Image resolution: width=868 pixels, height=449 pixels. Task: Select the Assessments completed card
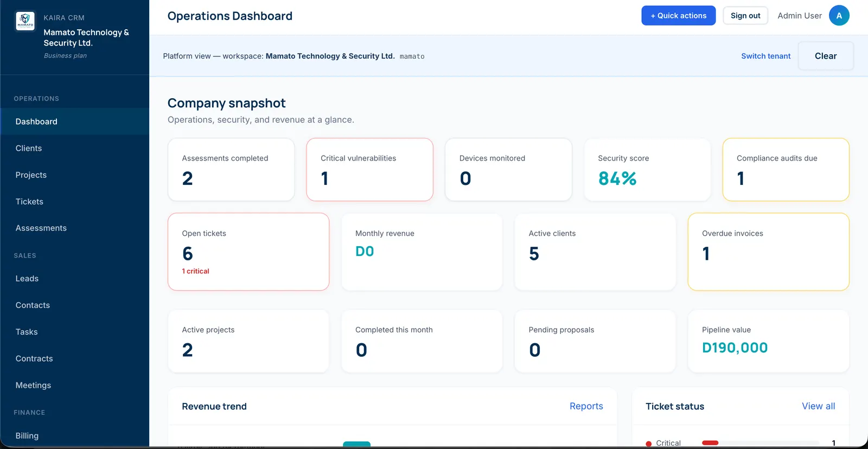[x=231, y=170]
